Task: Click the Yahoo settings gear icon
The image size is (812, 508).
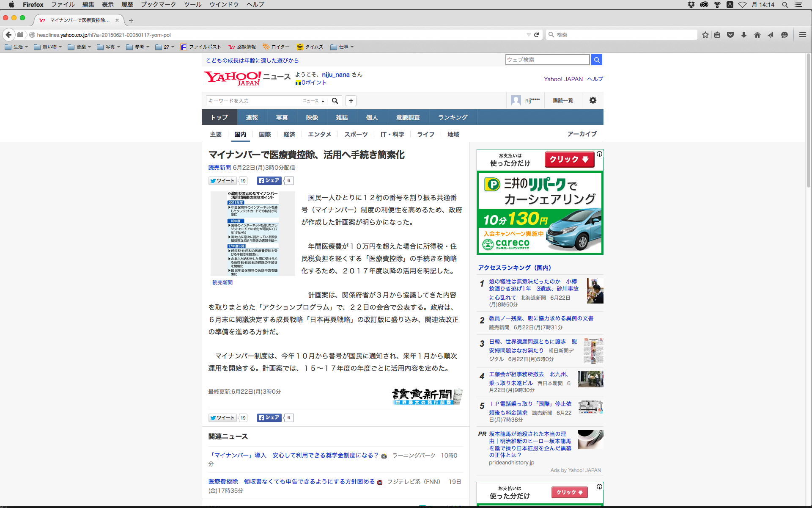Action: click(x=593, y=100)
